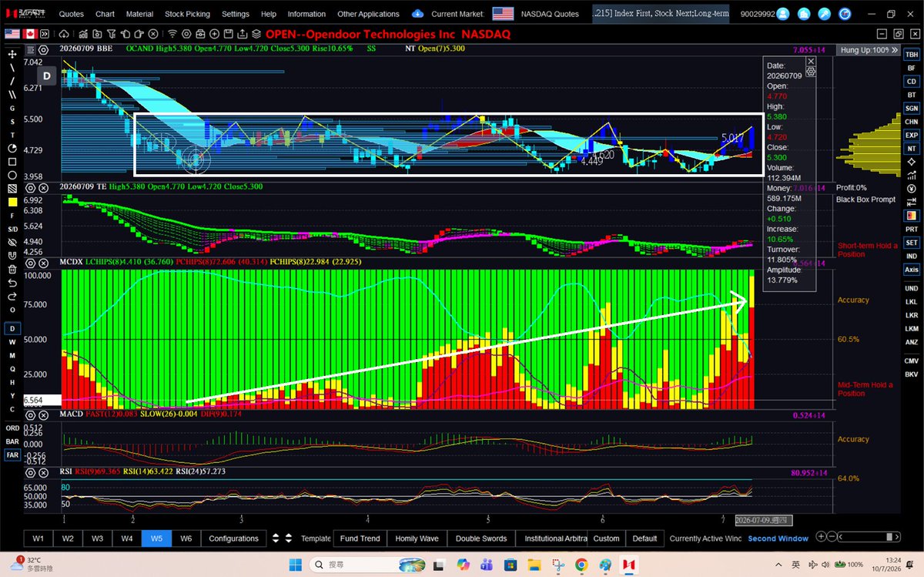The width and height of the screenshot is (924, 577).
Task: Toggle the BAR chart mode
Action: tap(12, 441)
